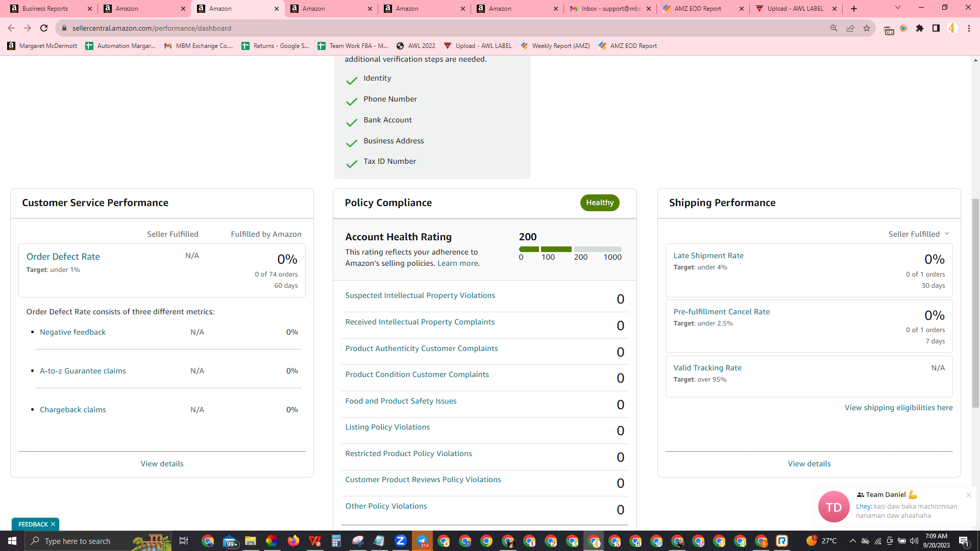
Task: Click the address bar URL field
Action: click(x=439, y=28)
